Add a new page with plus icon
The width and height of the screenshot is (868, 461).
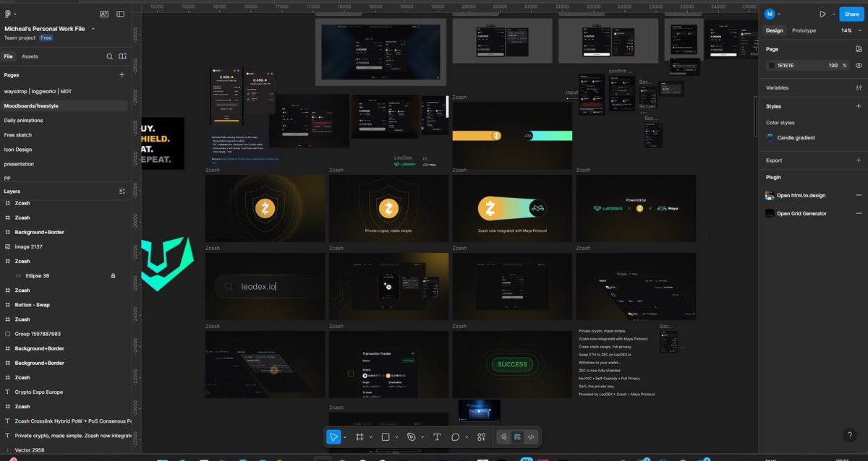click(x=122, y=74)
